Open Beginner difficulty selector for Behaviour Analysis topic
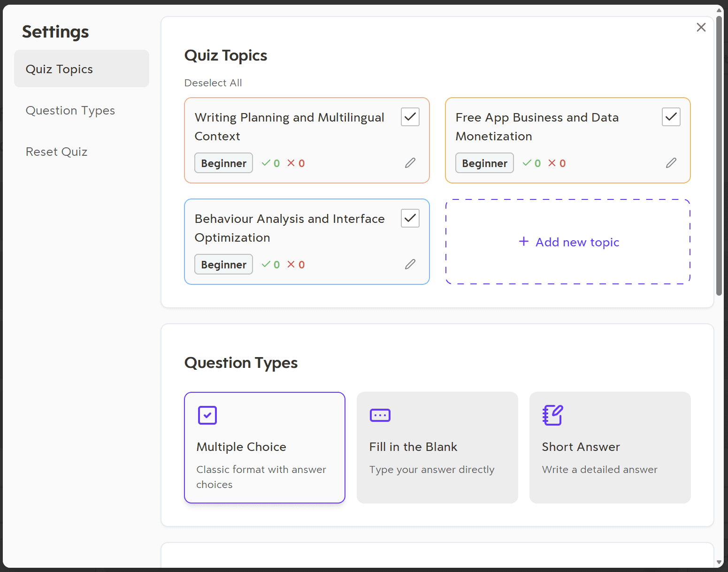728x572 pixels. 223,264
